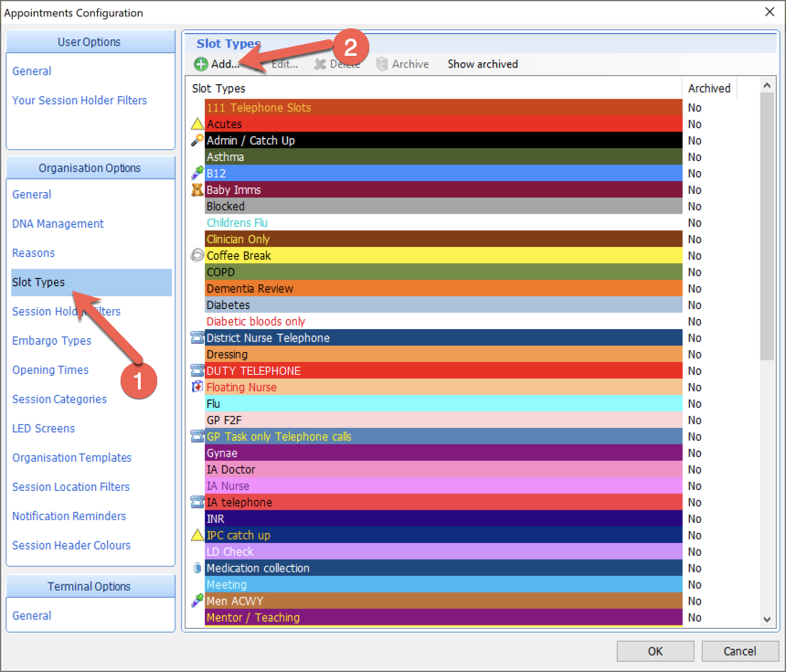Open General under Organisation Options
The height and width of the screenshot is (672, 786).
coord(32,195)
